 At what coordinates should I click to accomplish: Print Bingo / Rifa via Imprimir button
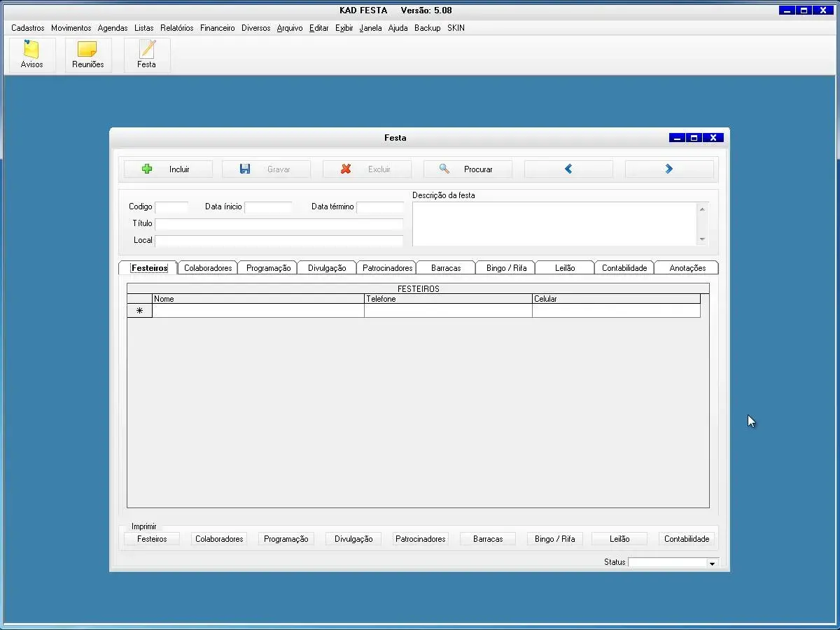(555, 539)
